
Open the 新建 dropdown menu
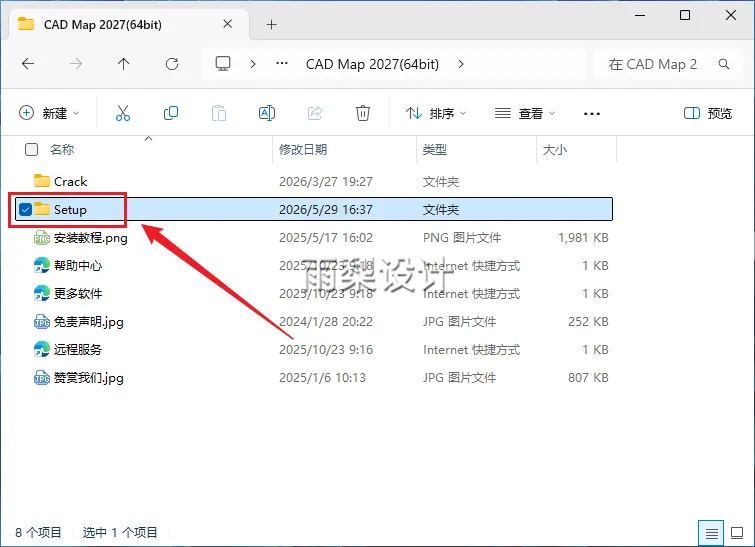(49, 113)
